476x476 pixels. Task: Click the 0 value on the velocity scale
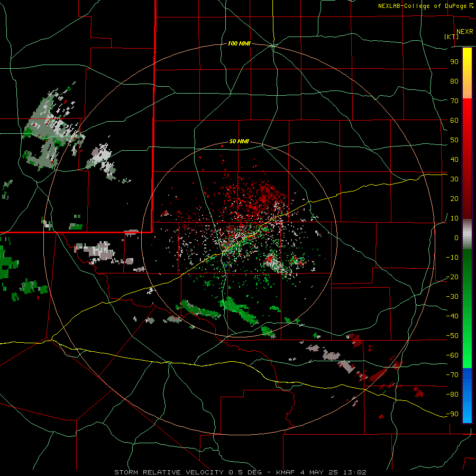(x=456, y=237)
